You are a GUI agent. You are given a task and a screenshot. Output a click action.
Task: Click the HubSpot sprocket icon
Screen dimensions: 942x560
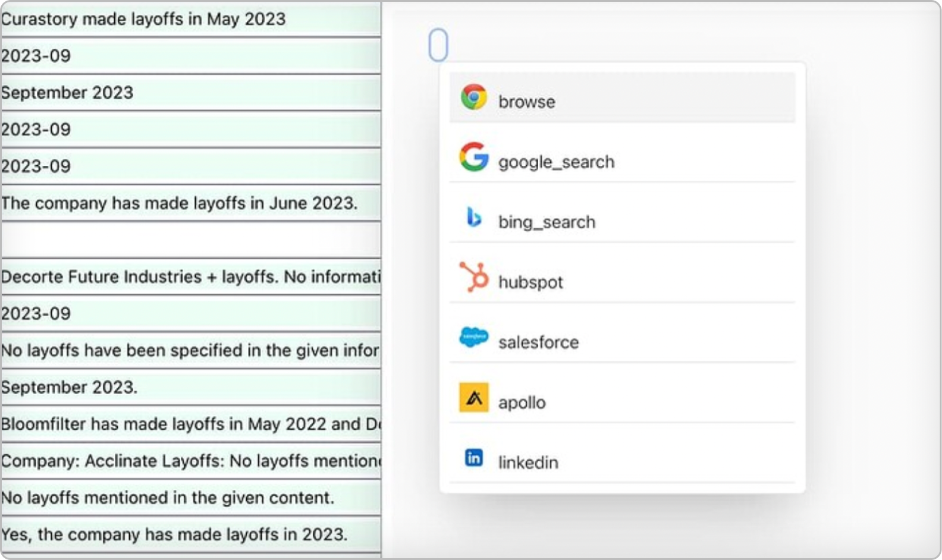[473, 277]
